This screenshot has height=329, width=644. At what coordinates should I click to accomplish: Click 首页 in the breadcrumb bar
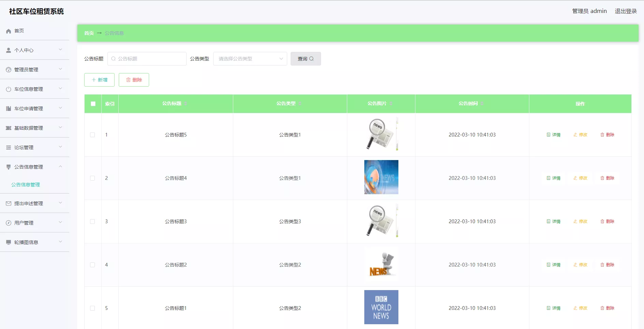[x=89, y=33]
